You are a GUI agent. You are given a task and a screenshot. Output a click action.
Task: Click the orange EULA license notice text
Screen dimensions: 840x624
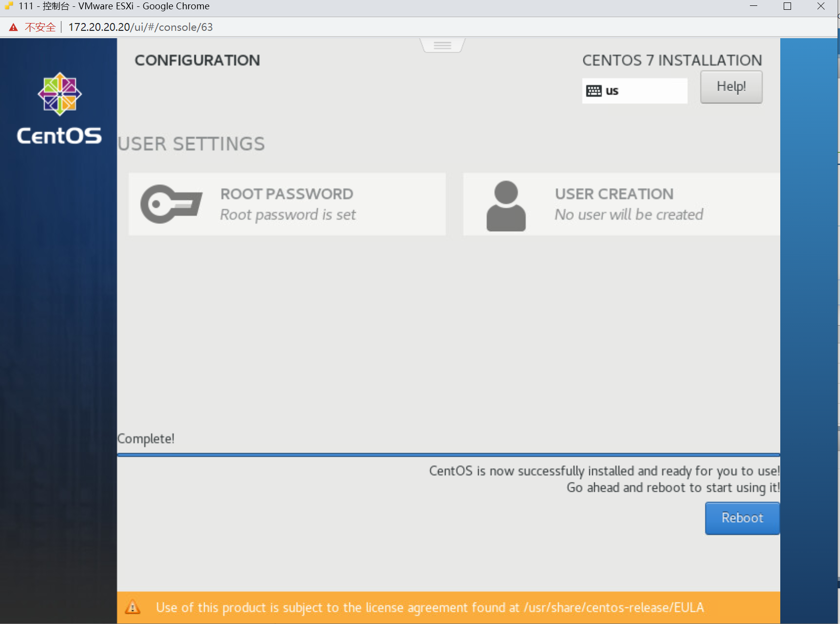coord(429,607)
